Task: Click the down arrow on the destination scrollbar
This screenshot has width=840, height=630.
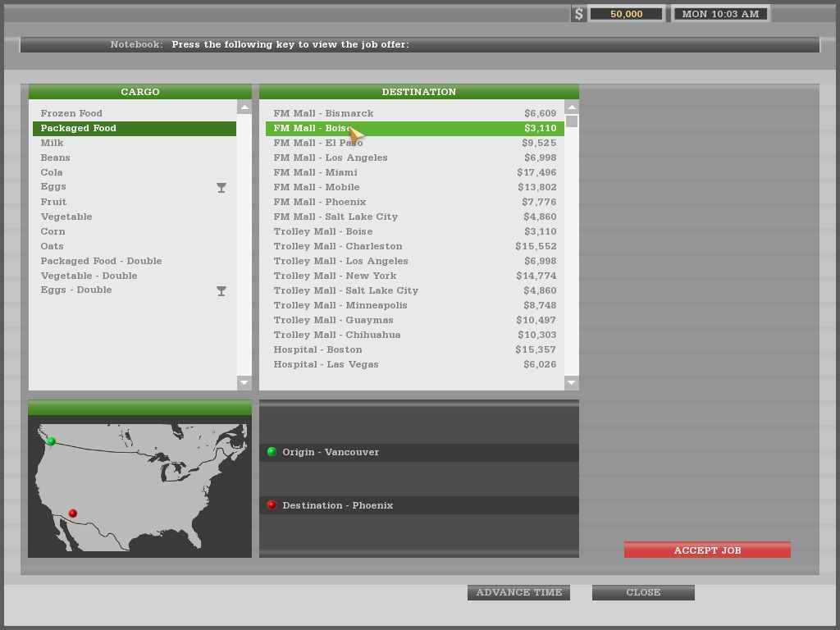Action: [x=571, y=383]
